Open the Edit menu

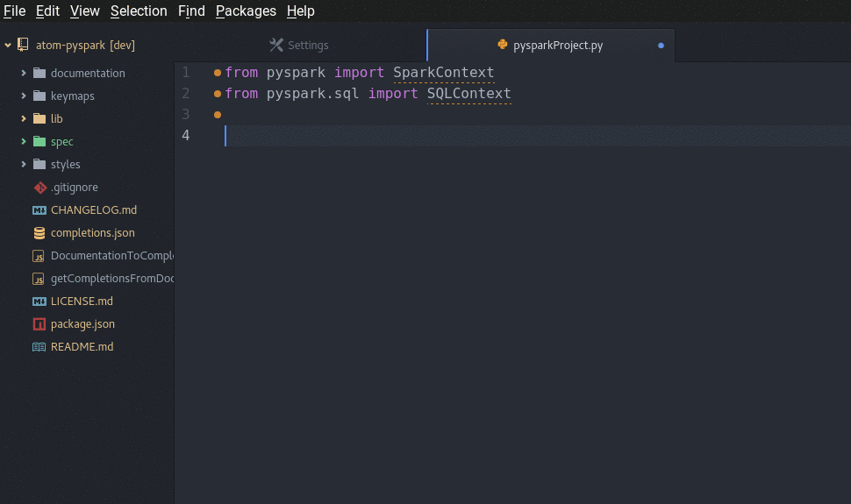point(47,11)
